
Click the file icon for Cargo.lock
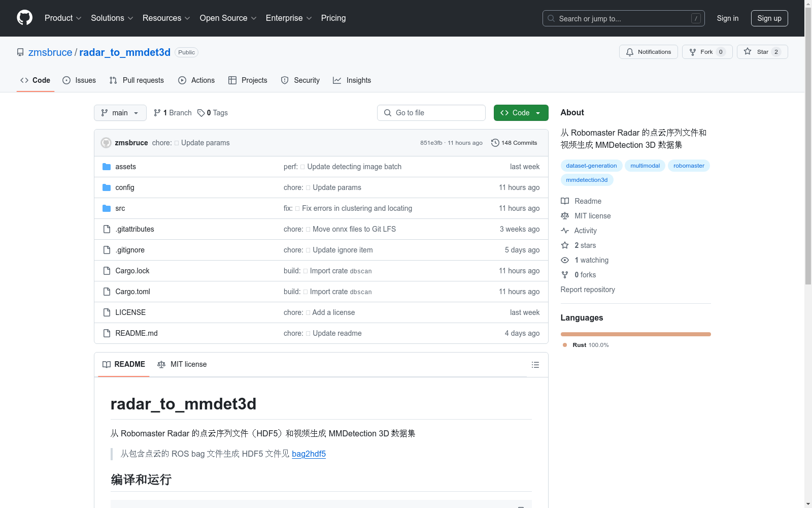(107, 271)
